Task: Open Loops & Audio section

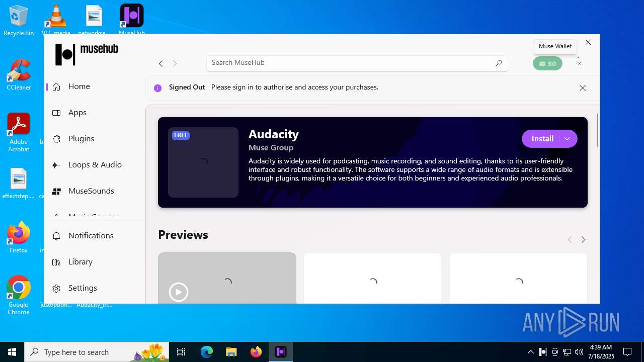Action: [x=96, y=165]
